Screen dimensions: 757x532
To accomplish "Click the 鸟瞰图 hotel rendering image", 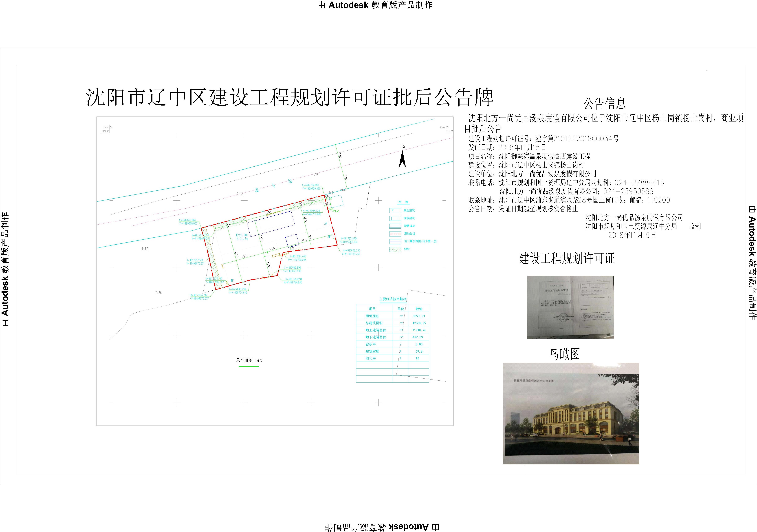I will pos(571,414).
